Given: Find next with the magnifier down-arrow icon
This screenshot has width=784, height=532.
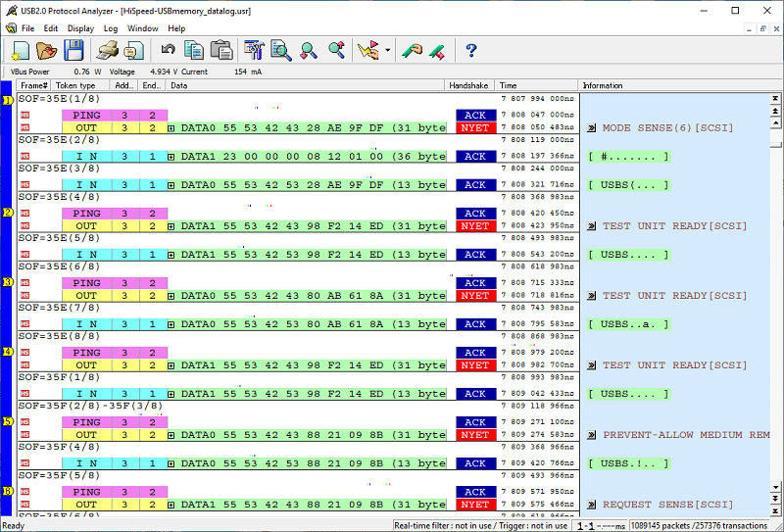Looking at the screenshot, I should tap(309, 51).
